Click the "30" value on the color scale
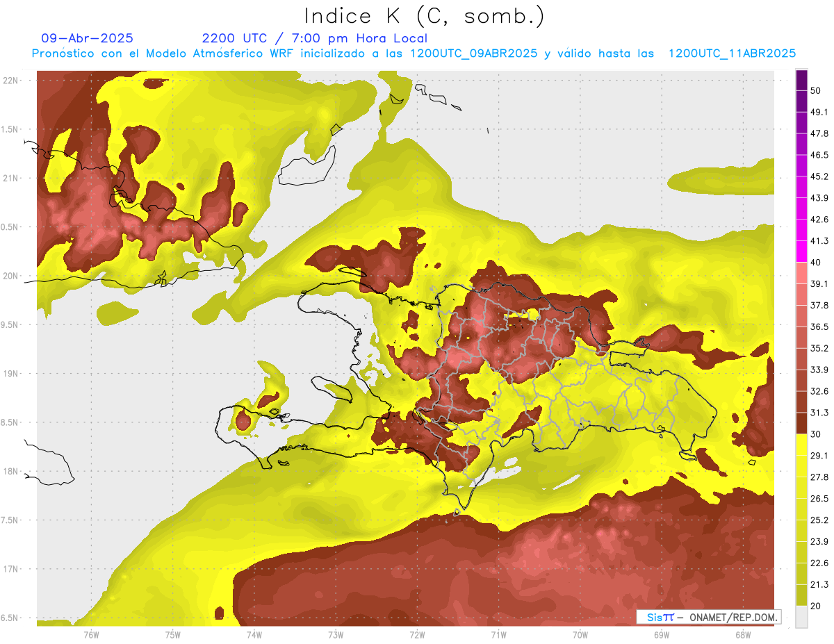 point(816,434)
